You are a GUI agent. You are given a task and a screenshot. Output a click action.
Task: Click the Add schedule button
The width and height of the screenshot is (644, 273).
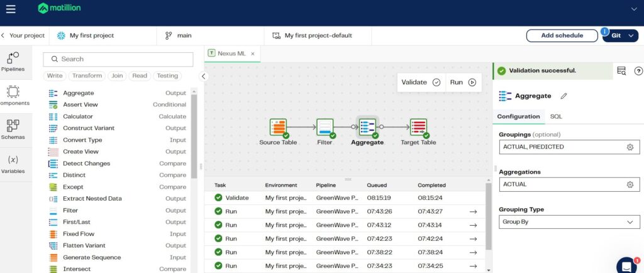(562, 36)
